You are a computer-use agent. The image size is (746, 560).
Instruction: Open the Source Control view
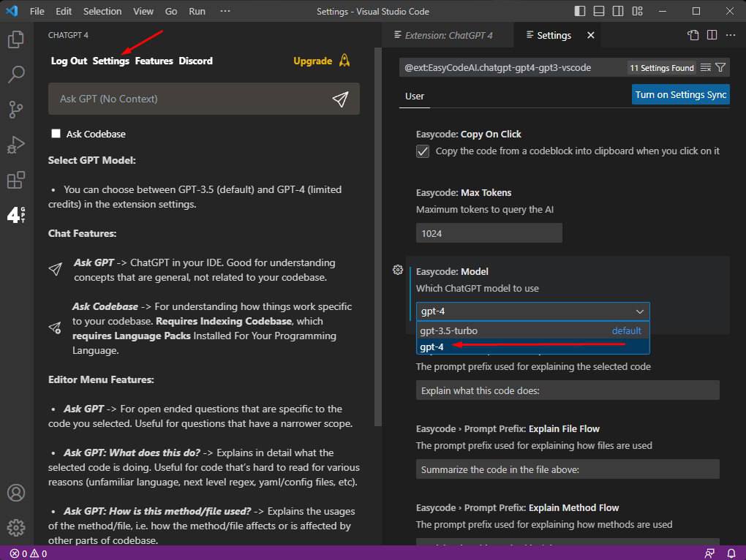pyautogui.click(x=16, y=110)
